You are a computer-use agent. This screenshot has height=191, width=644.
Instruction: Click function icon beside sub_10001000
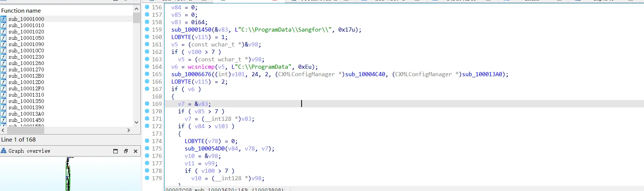coord(3,19)
